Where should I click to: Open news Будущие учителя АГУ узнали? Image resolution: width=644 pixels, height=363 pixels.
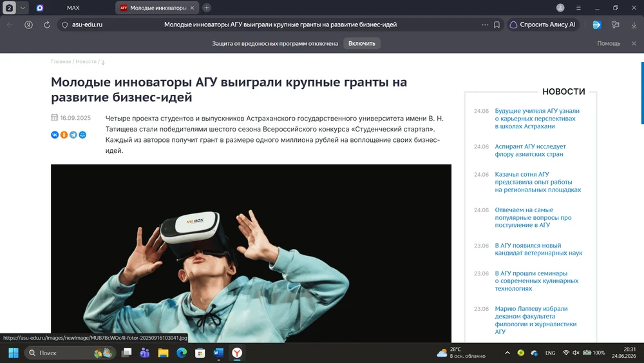(x=537, y=119)
